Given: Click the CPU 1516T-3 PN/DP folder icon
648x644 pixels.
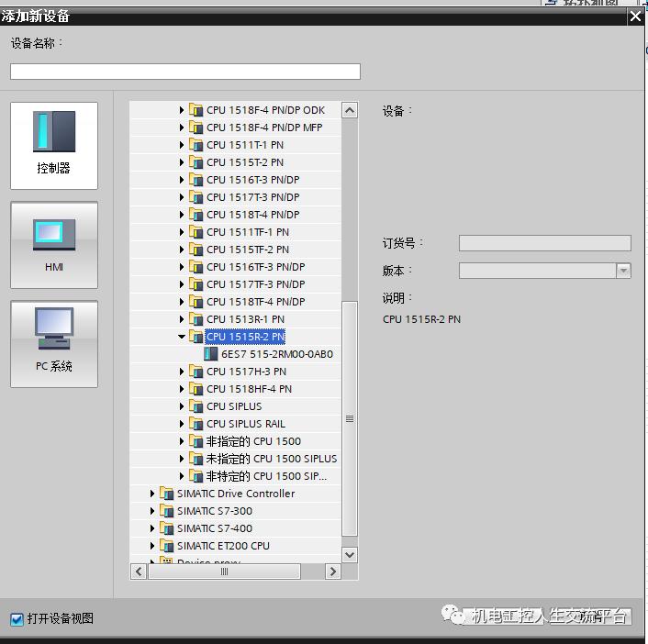Looking at the screenshot, I should click(196, 179).
